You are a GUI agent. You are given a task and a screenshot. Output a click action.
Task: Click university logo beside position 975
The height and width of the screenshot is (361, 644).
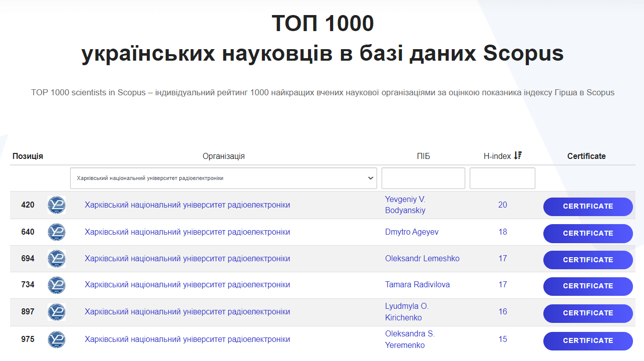56,339
